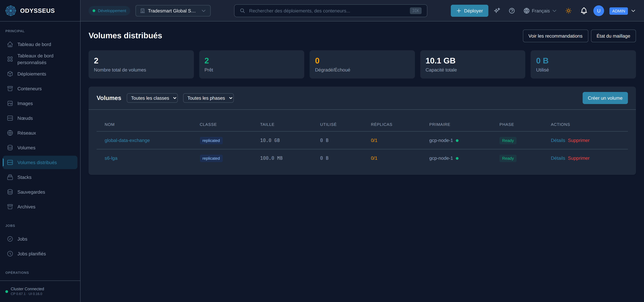Open Tableaux de bord personnalisés
The height and width of the screenshot is (302, 644).
click(40, 59)
